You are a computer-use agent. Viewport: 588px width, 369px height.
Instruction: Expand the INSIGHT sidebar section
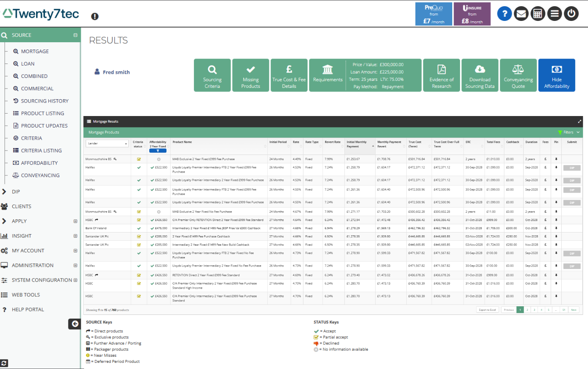pyautogui.click(x=75, y=236)
